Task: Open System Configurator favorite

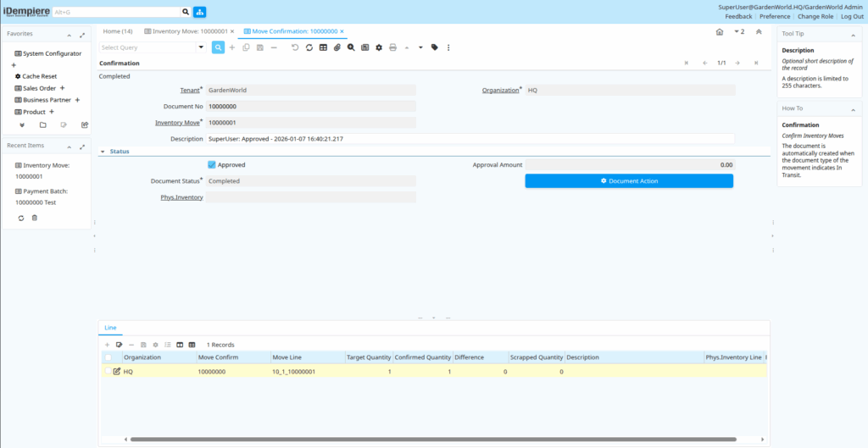Action: tap(48, 53)
